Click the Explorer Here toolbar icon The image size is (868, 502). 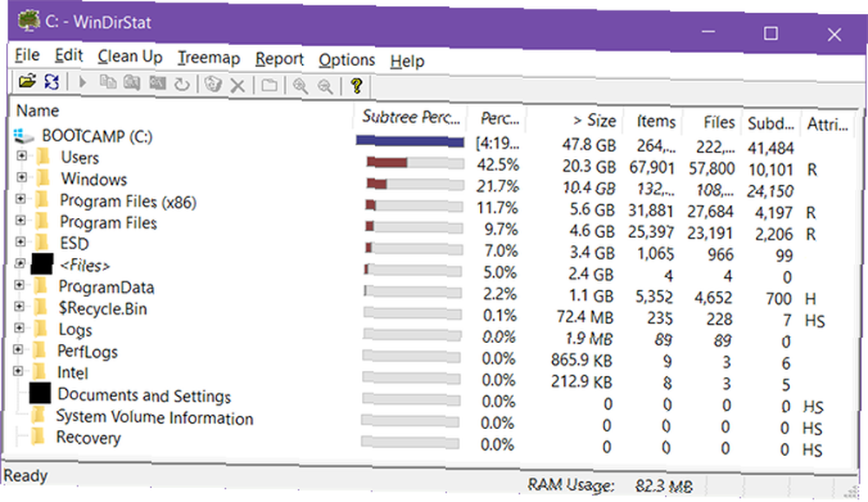pos(132,83)
